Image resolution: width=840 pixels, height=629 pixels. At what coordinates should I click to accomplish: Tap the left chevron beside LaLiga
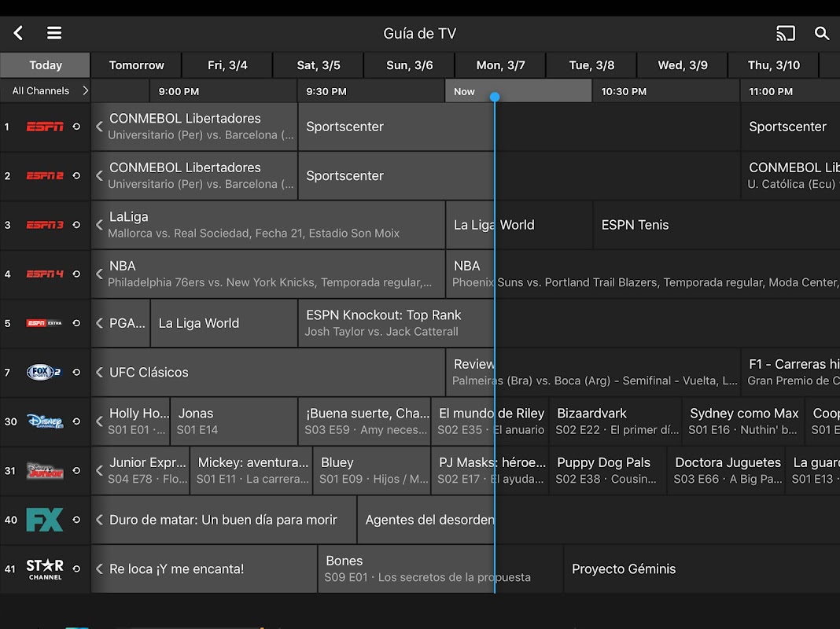point(100,225)
